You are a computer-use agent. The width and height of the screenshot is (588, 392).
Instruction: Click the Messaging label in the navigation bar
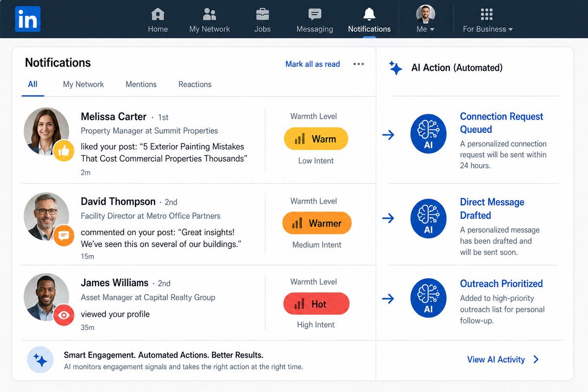[315, 29]
